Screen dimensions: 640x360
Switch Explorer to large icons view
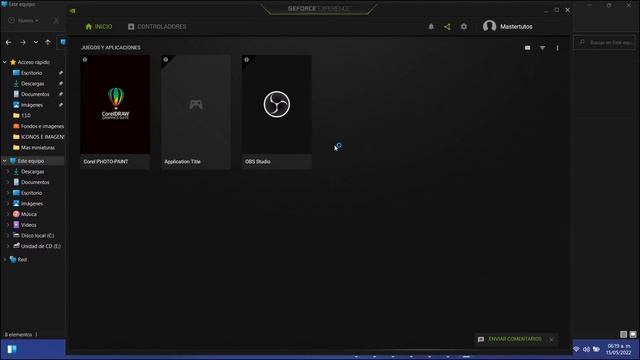pos(633,334)
